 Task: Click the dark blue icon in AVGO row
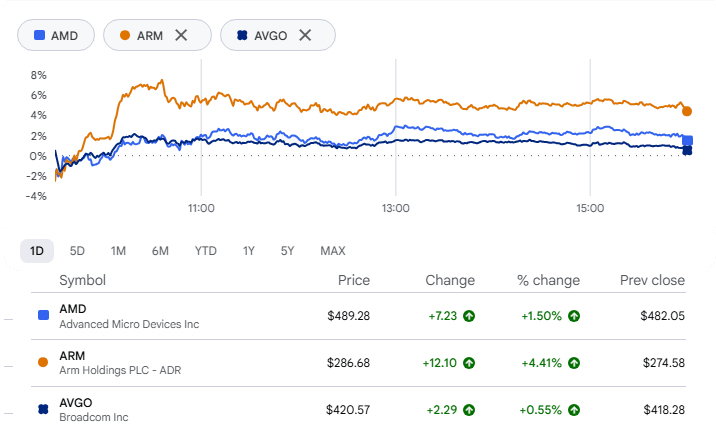[x=43, y=409]
